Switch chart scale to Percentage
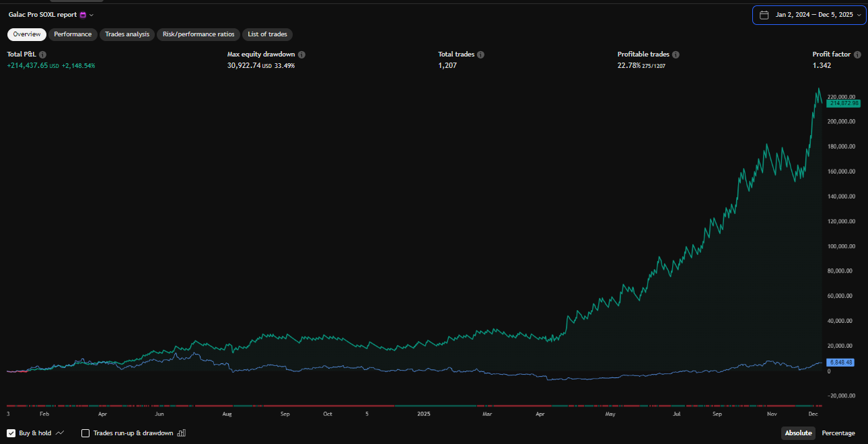 coord(838,433)
